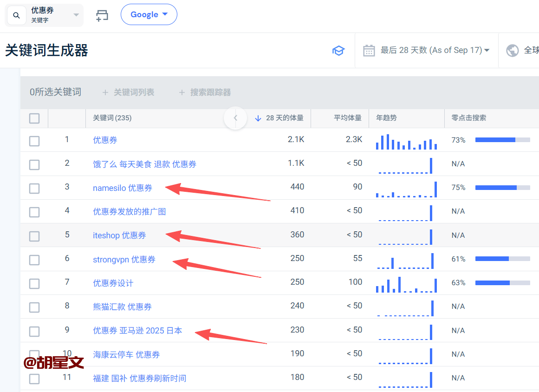539x392 pixels.
Task: Select checkbox for namesilo 优惠券 row
Action: pos(34,188)
